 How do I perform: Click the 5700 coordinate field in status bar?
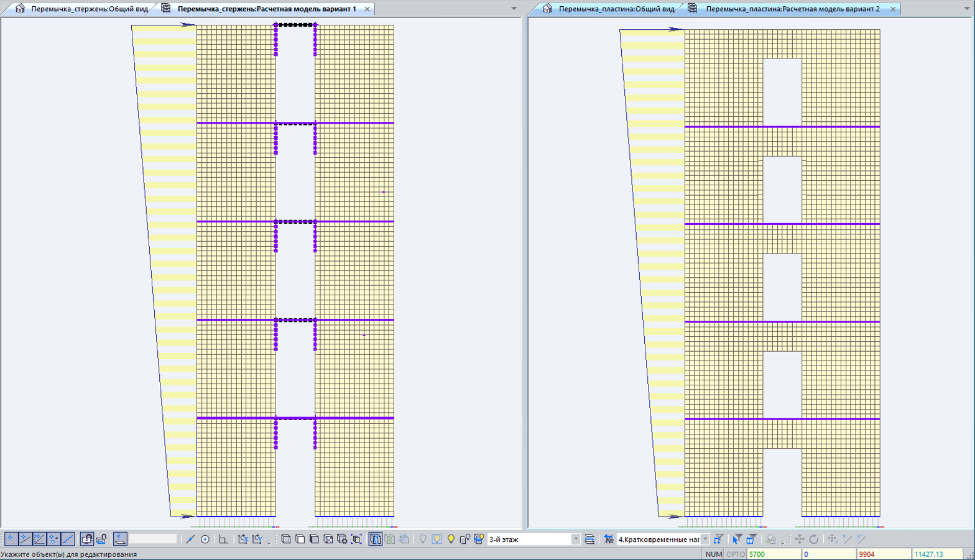coord(773,554)
